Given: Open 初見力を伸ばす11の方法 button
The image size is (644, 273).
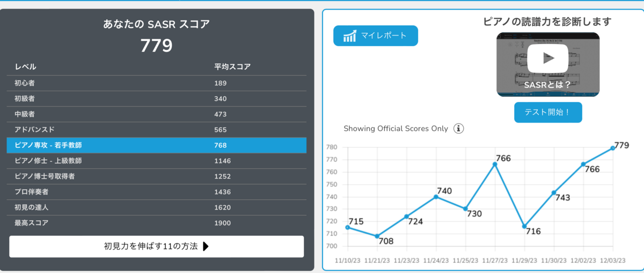Looking at the screenshot, I should [156, 247].
